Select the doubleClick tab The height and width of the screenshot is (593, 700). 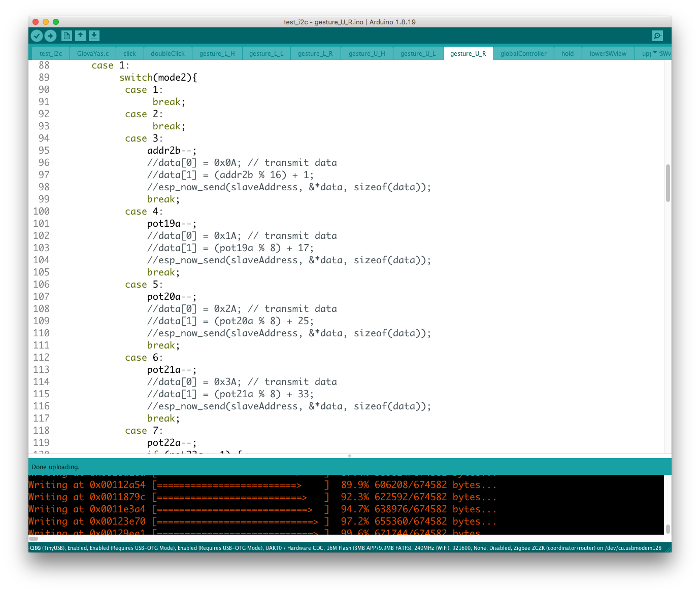pyautogui.click(x=168, y=54)
